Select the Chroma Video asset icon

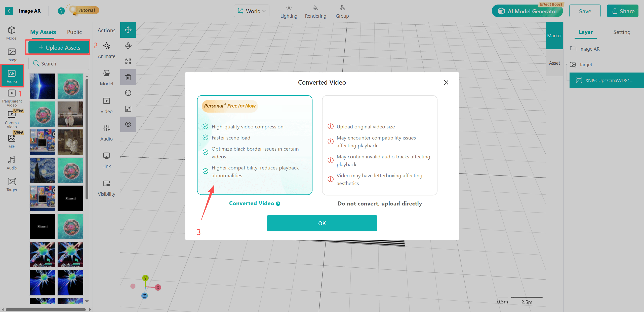pyautogui.click(x=12, y=115)
